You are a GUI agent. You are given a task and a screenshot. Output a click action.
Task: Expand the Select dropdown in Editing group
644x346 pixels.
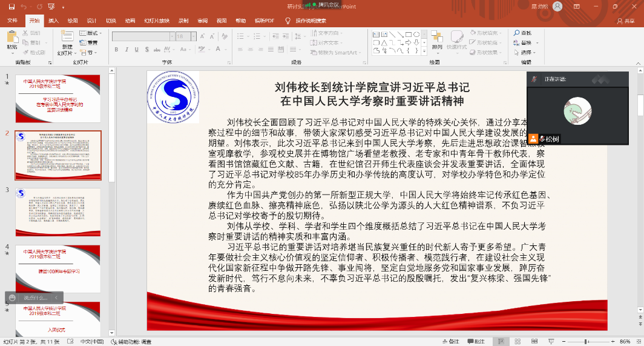[525, 52]
